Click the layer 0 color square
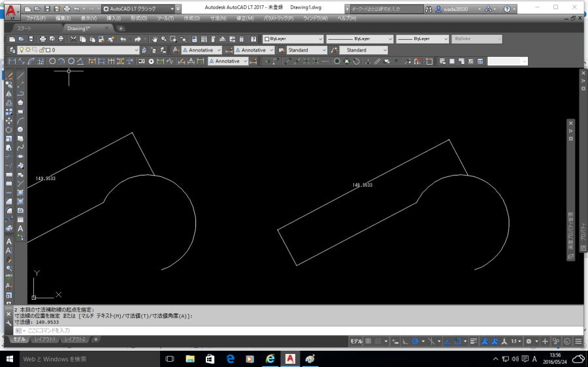Viewport: 588px width, 367px height. 48,50
